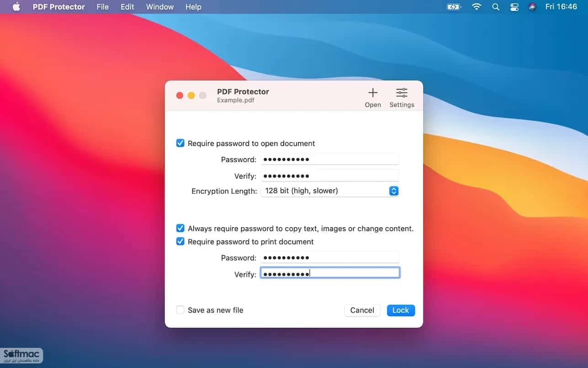Toggle Require password to open document

180,143
